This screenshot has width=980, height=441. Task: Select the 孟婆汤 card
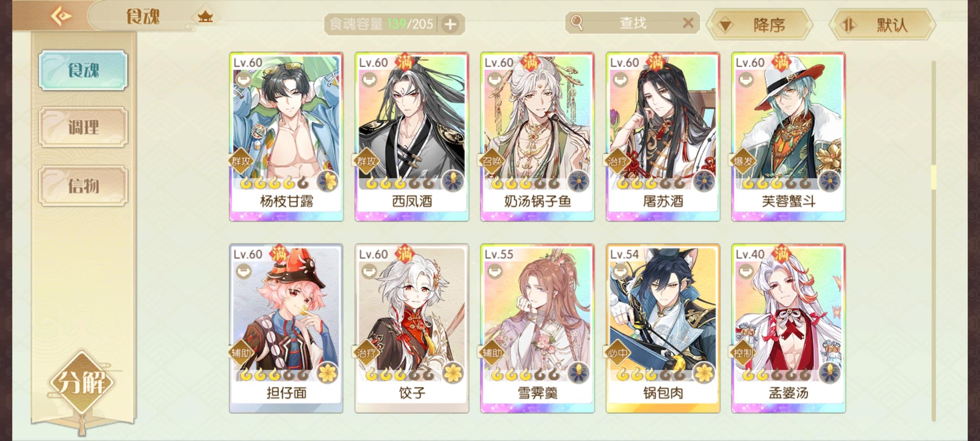[788, 329]
